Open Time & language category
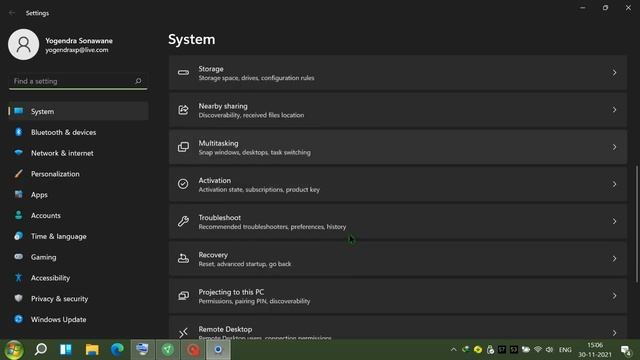The image size is (640, 360). (78, 236)
